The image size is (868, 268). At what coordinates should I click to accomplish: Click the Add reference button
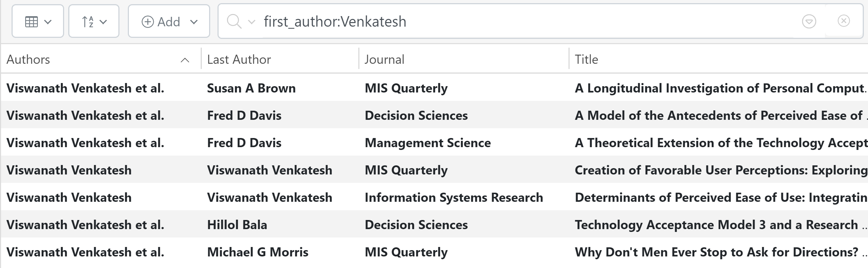(161, 22)
